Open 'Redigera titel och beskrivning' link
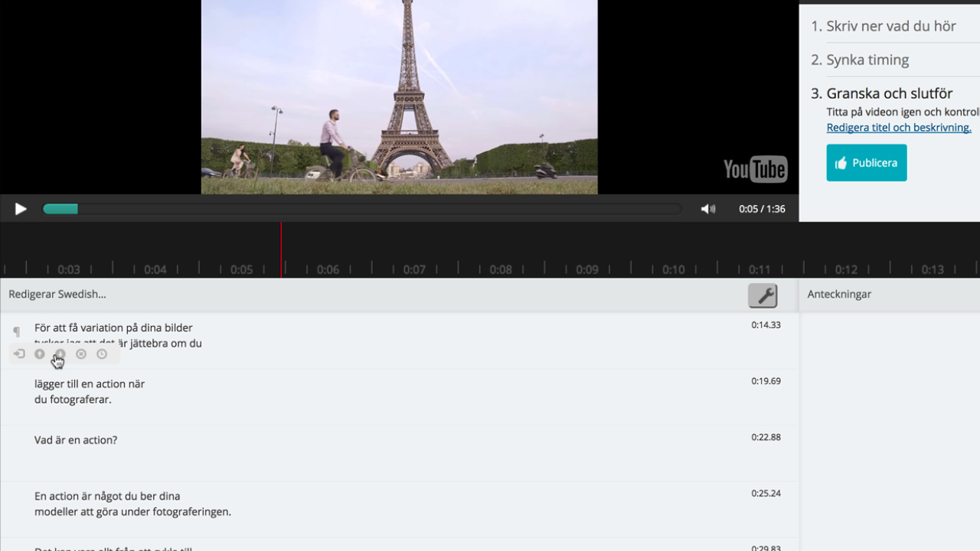Image resolution: width=980 pixels, height=551 pixels. (898, 128)
